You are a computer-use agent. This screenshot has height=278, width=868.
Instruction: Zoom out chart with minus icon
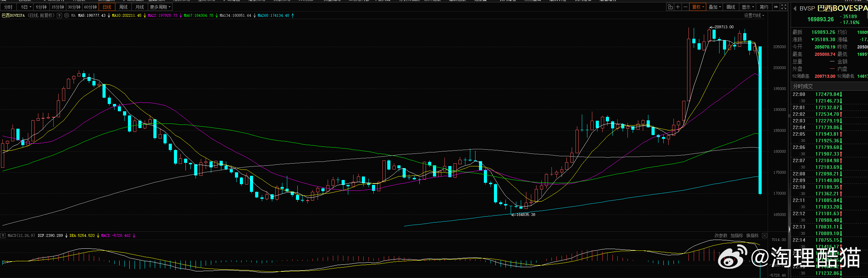[x=685, y=7]
